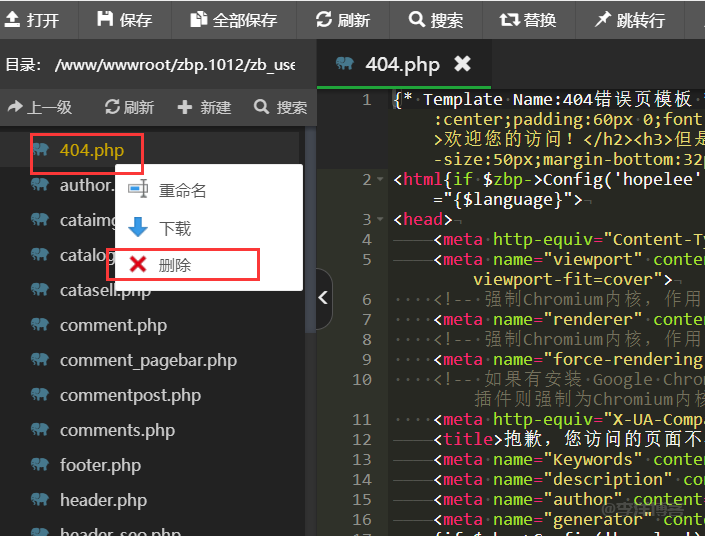Choose Download (下载) in the context menu
Viewport: 705px width, 536px height.
[175, 228]
